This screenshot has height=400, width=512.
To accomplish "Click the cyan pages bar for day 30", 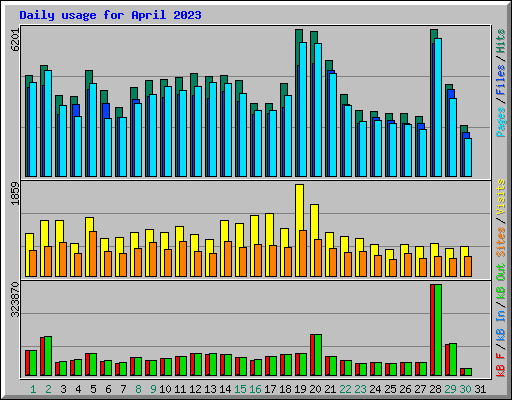I will coord(468,157).
